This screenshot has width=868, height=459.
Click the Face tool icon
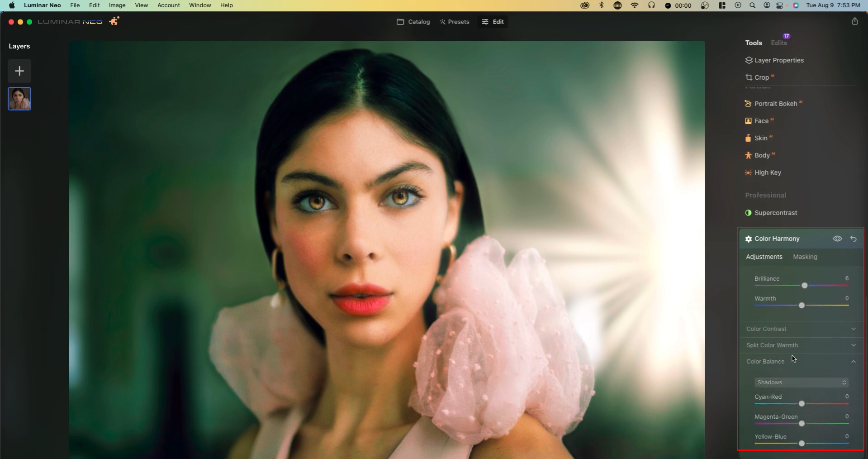(x=748, y=121)
